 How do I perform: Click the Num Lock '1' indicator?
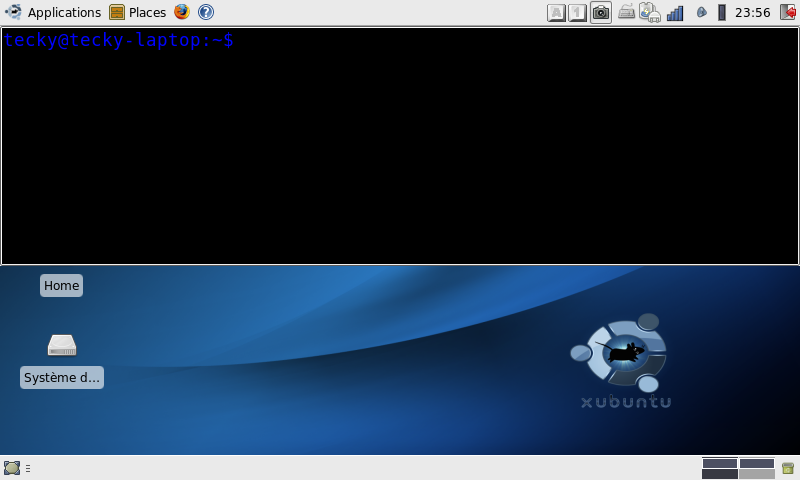click(x=578, y=12)
